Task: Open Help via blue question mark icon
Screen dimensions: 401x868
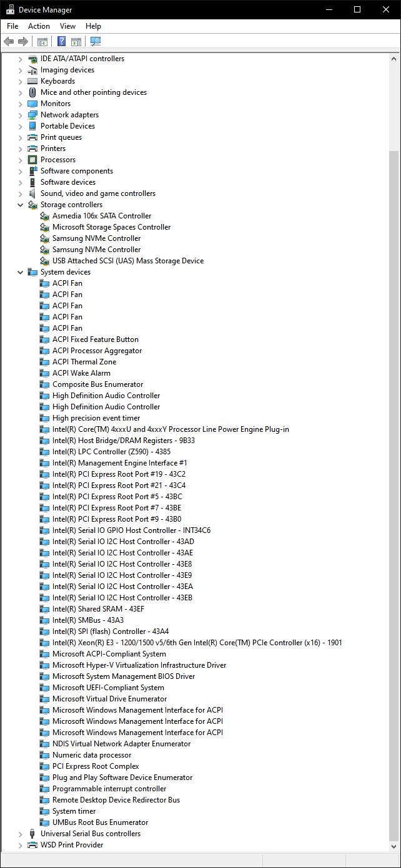Action: click(61, 42)
